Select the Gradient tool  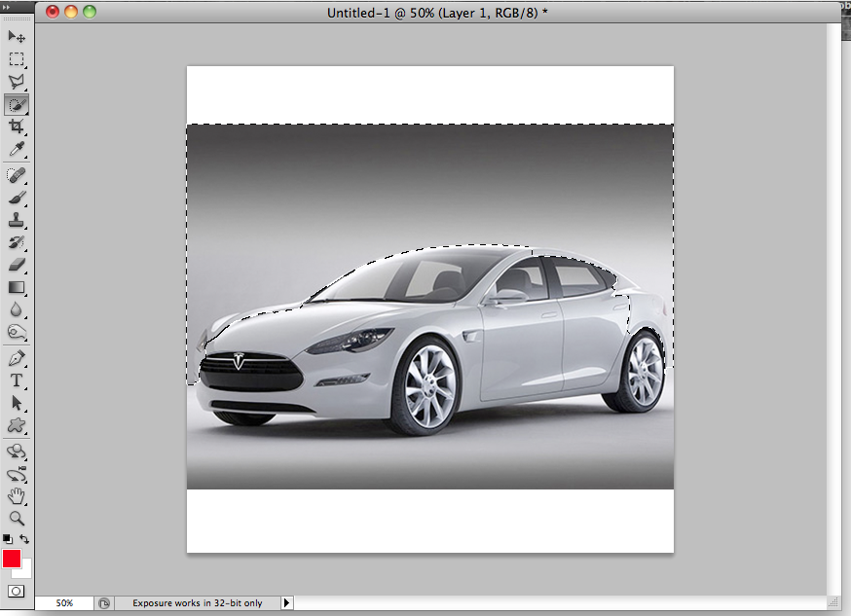pos(17,287)
